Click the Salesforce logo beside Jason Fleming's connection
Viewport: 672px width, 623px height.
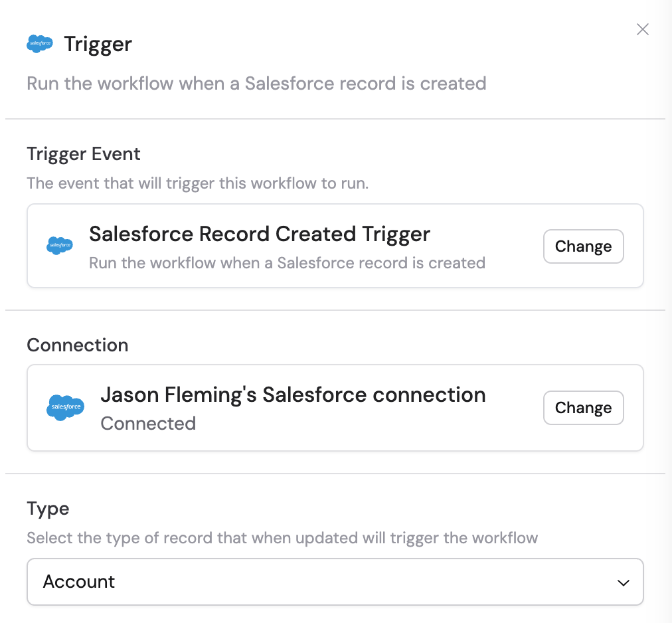tap(64, 407)
